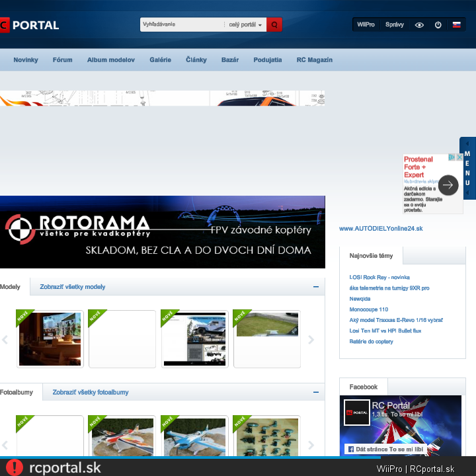Screen dimensions: 476x476
Task: Collapse the Fotoalbumy section minus button
Action: [316, 392]
